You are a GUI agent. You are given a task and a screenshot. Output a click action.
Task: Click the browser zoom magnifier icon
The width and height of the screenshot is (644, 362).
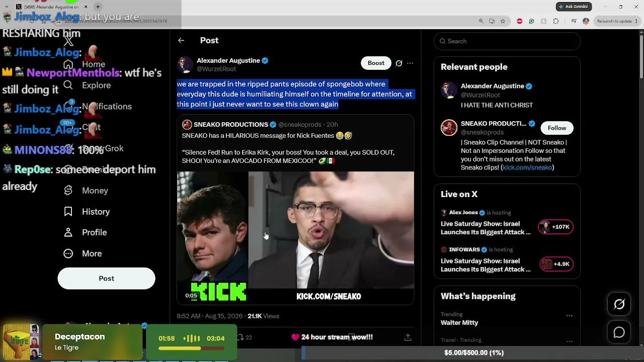pos(481,21)
